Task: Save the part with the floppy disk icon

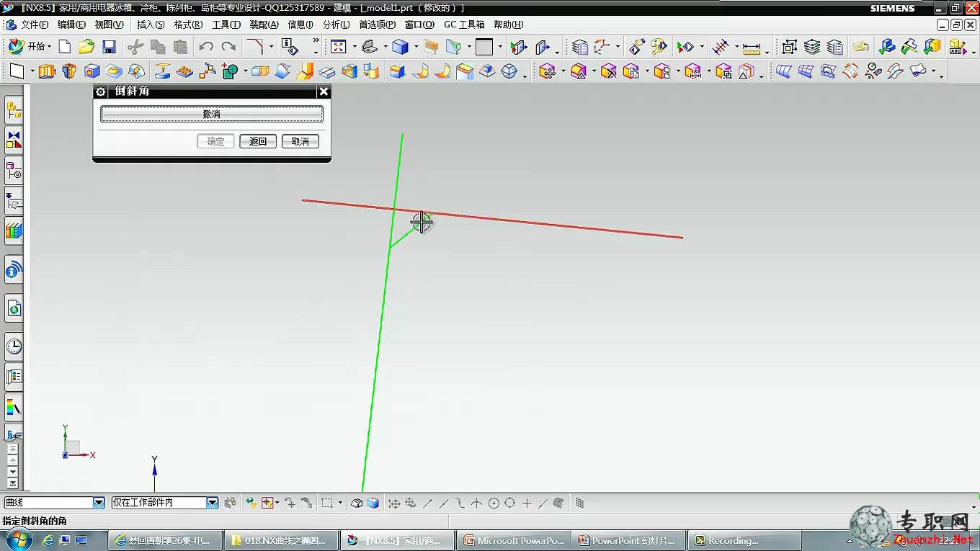Action: pos(109,47)
